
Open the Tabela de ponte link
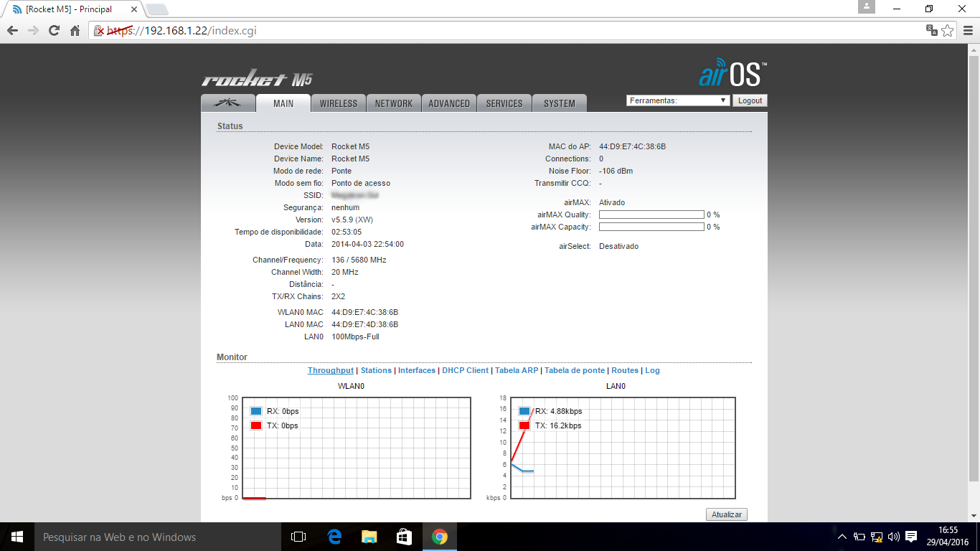[x=575, y=370]
